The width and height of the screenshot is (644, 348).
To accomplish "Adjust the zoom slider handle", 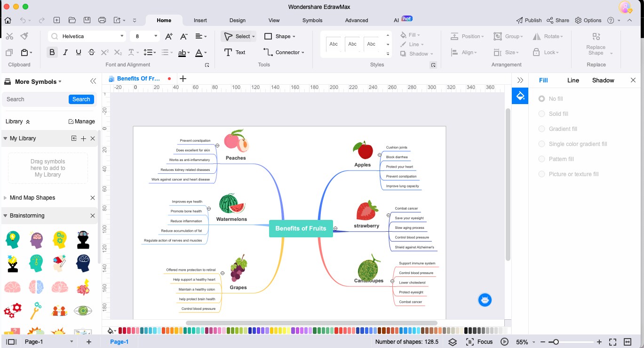I will [x=556, y=342].
